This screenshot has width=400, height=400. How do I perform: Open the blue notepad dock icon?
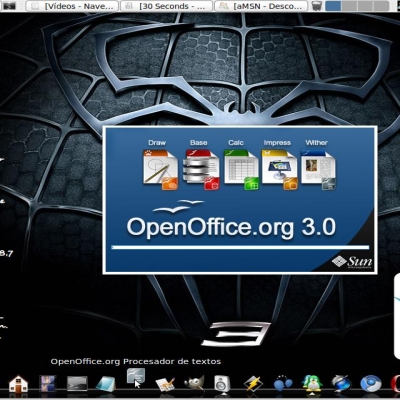pyautogui.click(x=106, y=384)
